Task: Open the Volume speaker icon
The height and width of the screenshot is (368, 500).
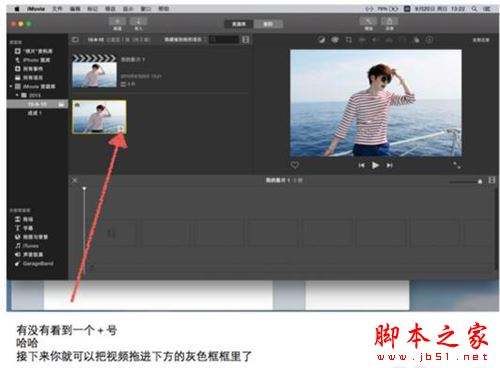Action: 376,40
